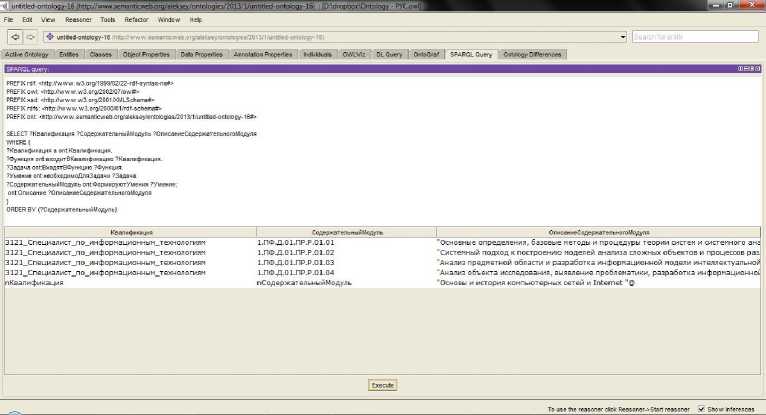Open the Refactor menu
This screenshot has height=415, width=766.
pyautogui.click(x=136, y=20)
